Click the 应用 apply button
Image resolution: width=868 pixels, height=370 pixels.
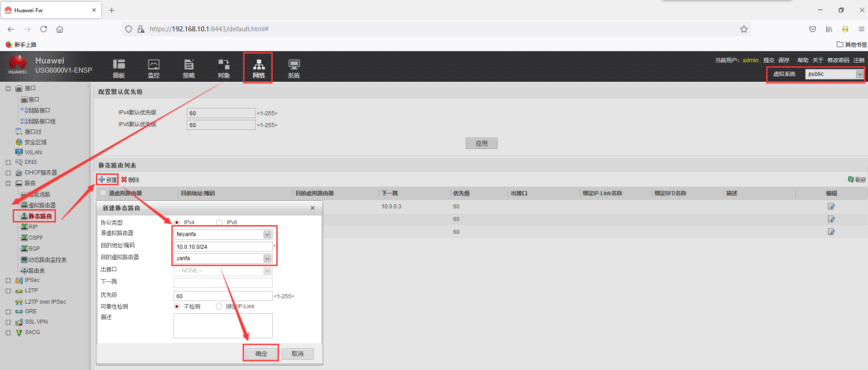(x=481, y=143)
